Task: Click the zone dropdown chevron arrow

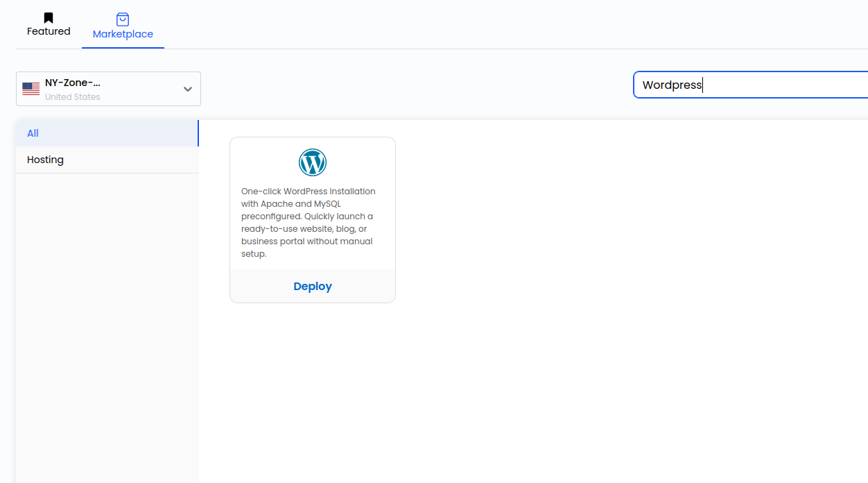Action: [x=188, y=89]
